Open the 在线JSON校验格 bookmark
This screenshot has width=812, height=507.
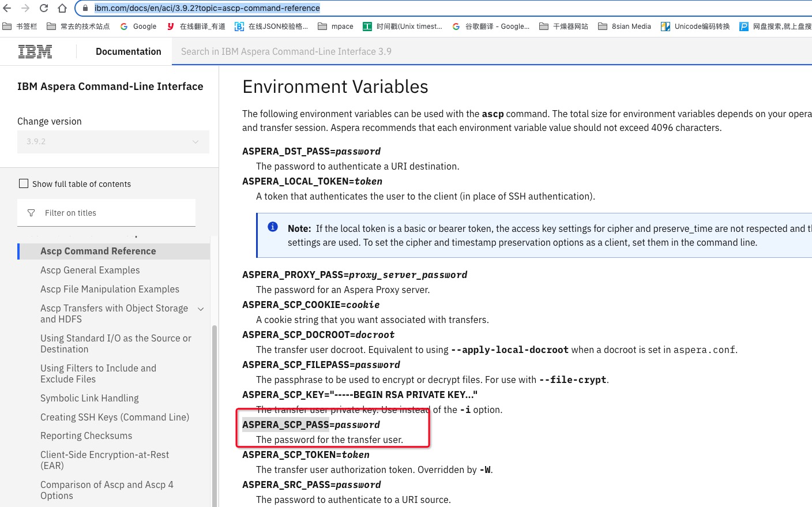point(271,26)
